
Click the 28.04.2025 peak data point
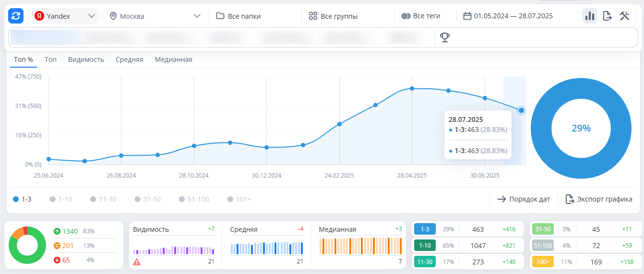click(412, 88)
